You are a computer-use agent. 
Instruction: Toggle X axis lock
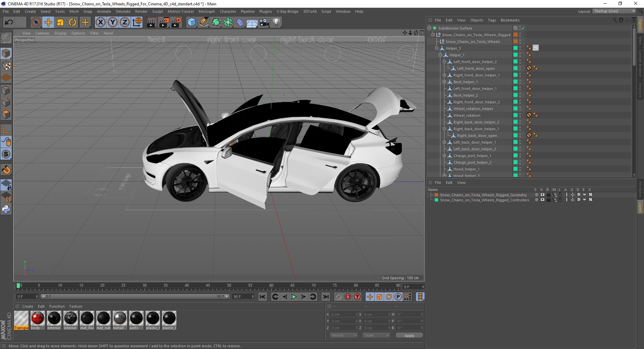click(x=100, y=22)
